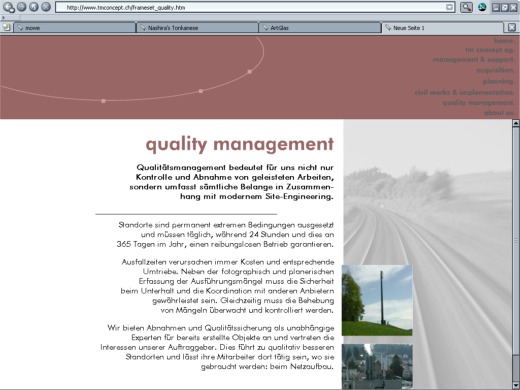Expand the small arrow below the back button
Image resolution: width=520 pixels, height=390 pixels.
3,17
